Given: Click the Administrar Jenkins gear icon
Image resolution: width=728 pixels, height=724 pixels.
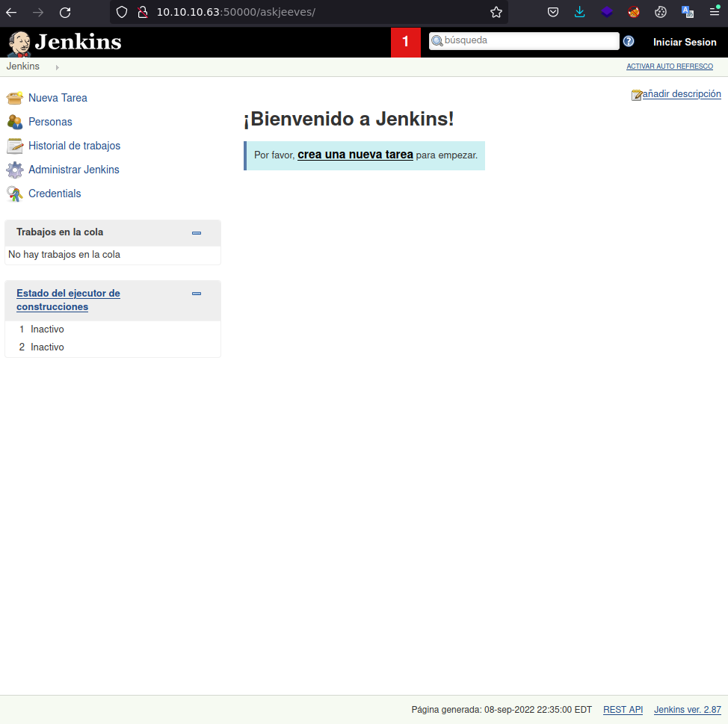Looking at the screenshot, I should click(15, 170).
